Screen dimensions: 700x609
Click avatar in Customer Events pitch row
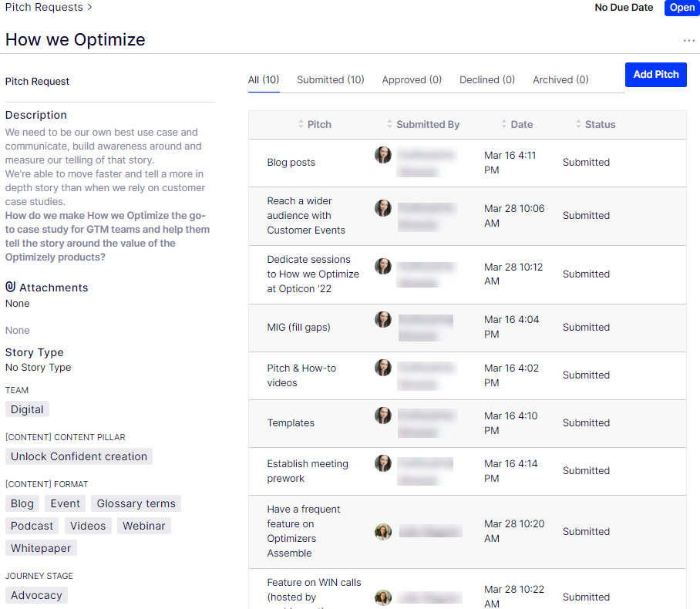382,208
